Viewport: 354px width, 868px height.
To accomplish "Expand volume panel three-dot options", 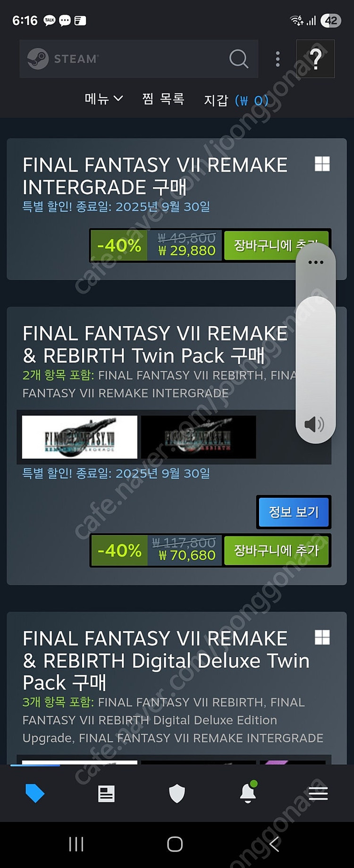I will click(x=316, y=262).
